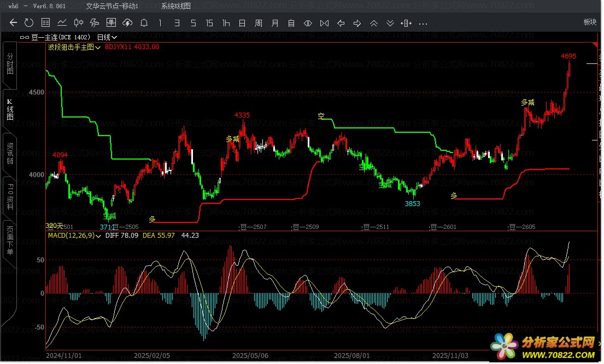Open the F10资料 side tab
The image size is (604, 364).
pyautogui.click(x=10, y=197)
